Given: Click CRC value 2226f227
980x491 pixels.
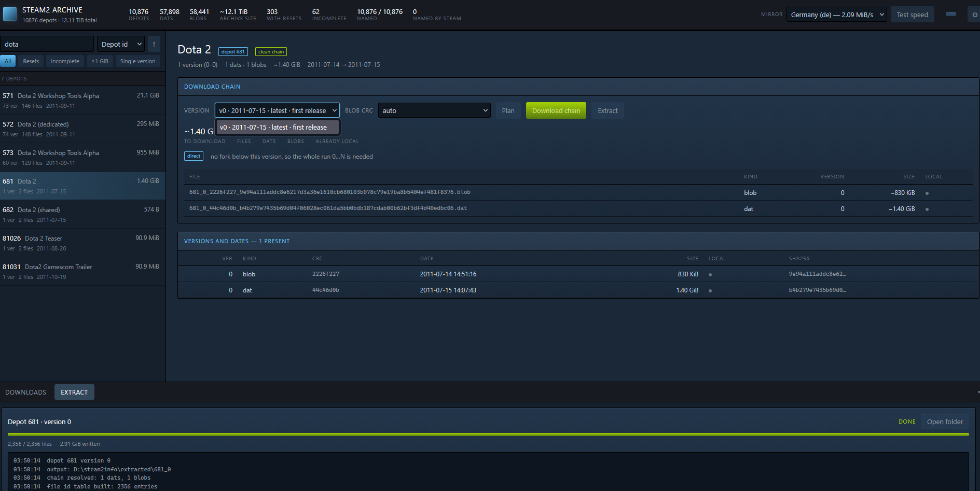Looking at the screenshot, I should (x=326, y=274).
